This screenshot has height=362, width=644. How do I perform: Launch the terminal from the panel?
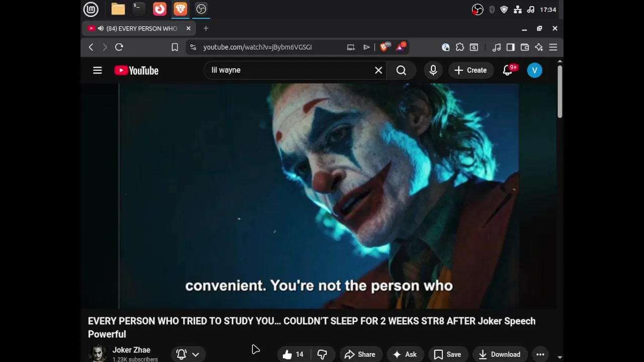[138, 9]
